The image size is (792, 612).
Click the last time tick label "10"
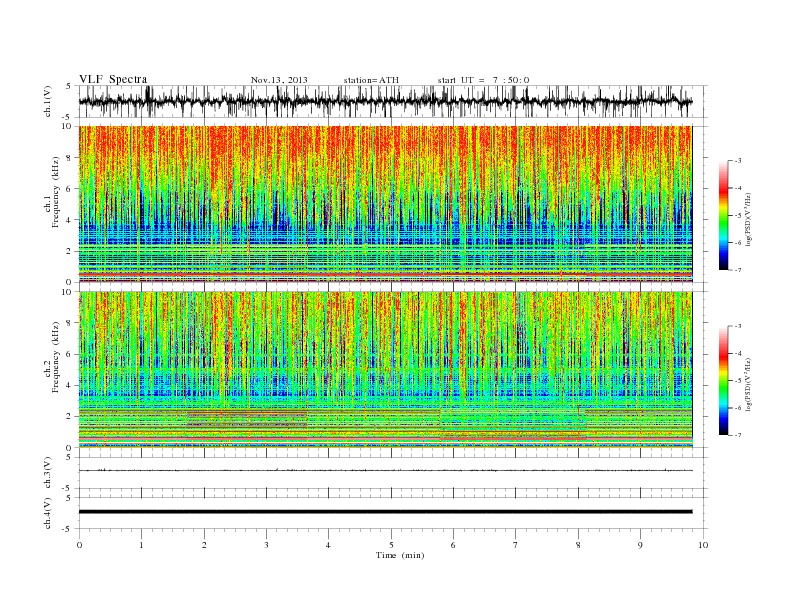703,545
